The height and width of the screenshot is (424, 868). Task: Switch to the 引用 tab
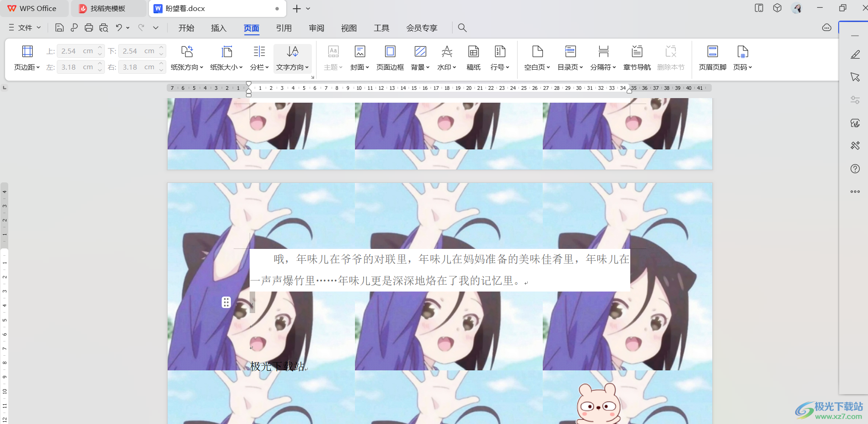(x=284, y=28)
